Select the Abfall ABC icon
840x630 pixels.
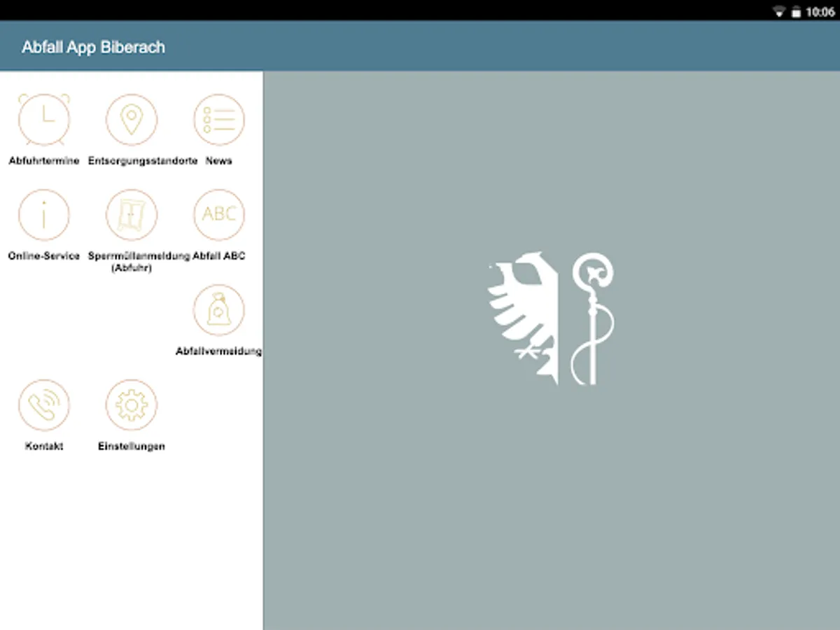pyautogui.click(x=218, y=213)
